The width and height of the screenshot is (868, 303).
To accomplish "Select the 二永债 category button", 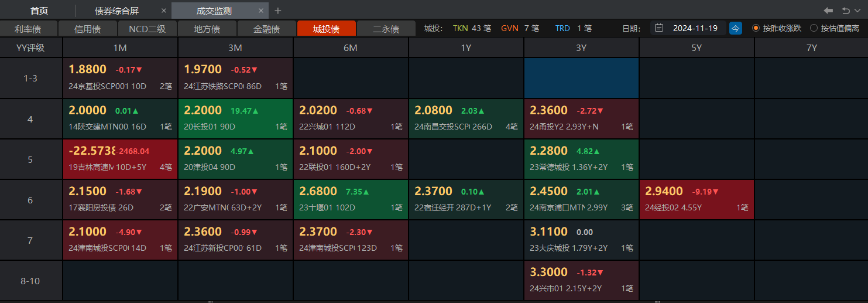I will point(386,29).
